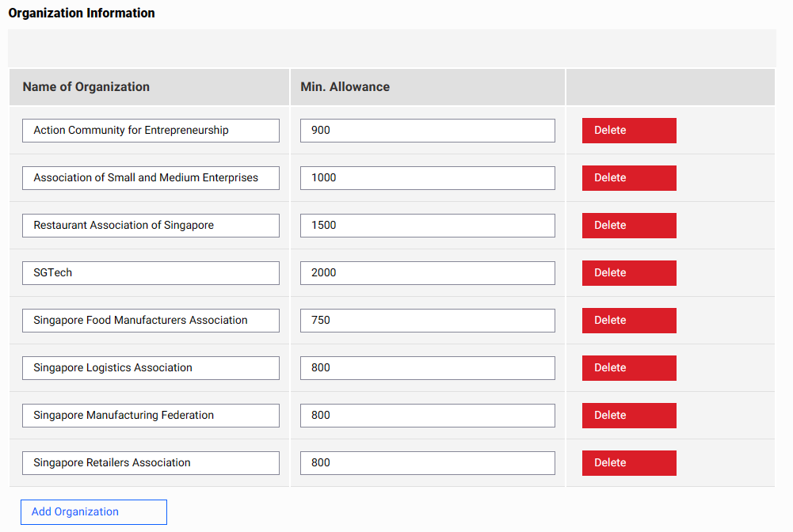Viewport: 793px width, 532px height.
Task: Click the Add Organization button
Action: 93,512
